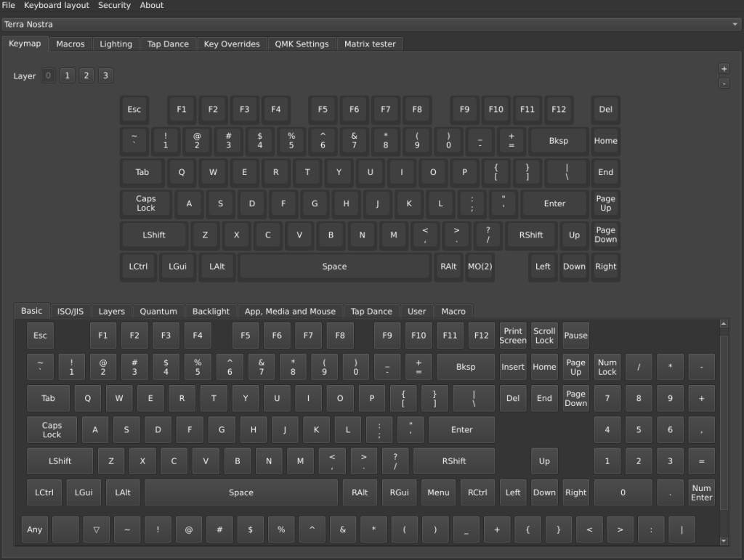Click the Print Screen key in the palette
The image size is (744, 560).
click(x=513, y=336)
